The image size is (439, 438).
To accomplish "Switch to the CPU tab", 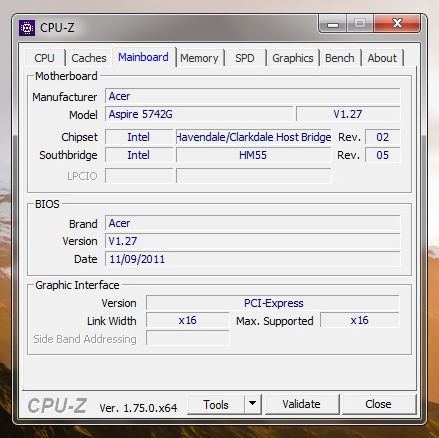I will point(44,58).
